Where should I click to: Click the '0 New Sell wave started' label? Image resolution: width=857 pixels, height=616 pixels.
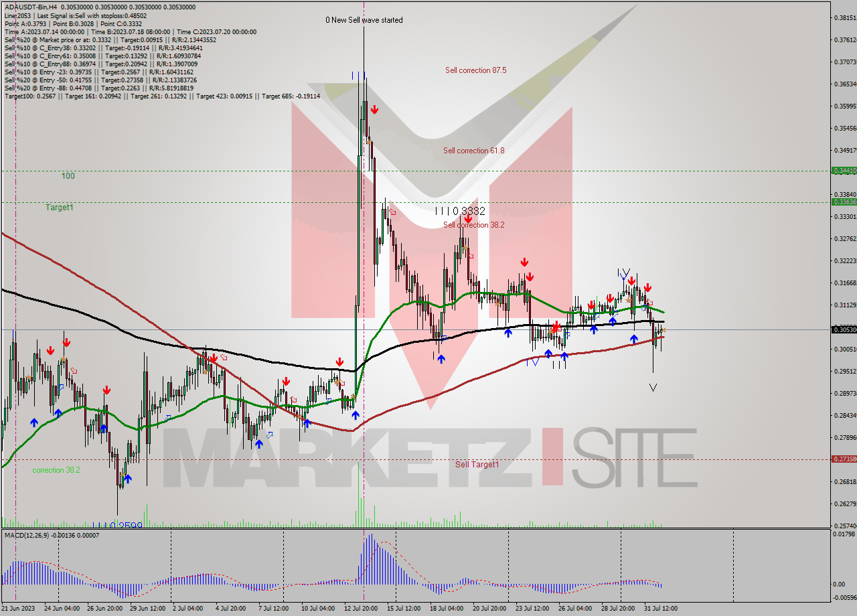pyautogui.click(x=364, y=20)
